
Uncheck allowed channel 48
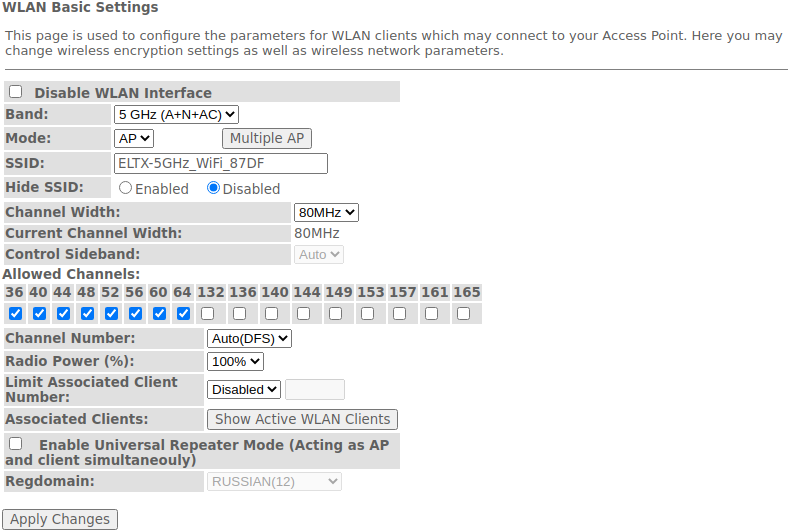click(87, 313)
